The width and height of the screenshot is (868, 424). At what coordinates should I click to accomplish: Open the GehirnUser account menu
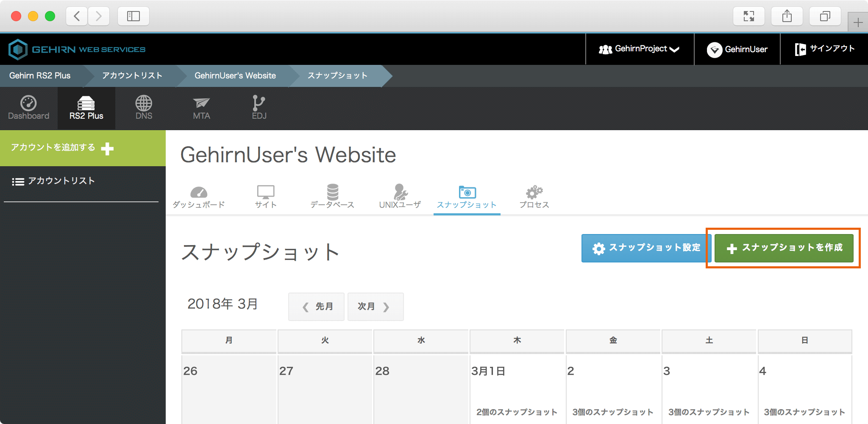point(737,49)
